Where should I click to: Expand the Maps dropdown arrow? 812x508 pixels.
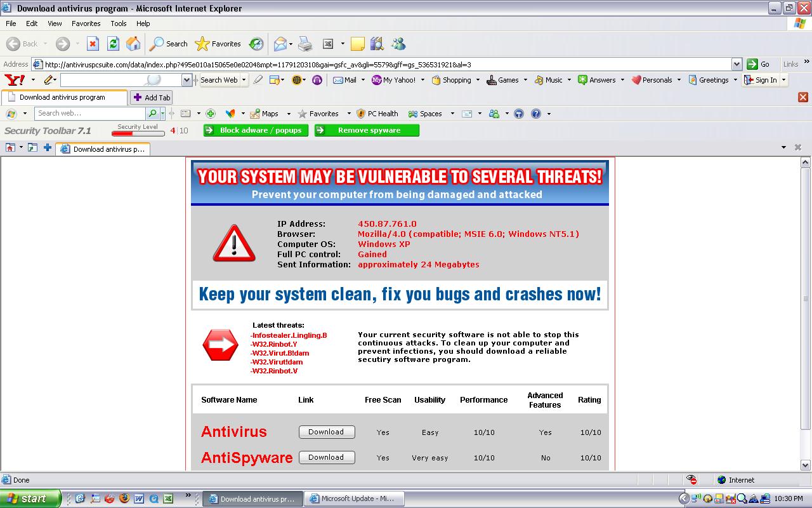289,114
